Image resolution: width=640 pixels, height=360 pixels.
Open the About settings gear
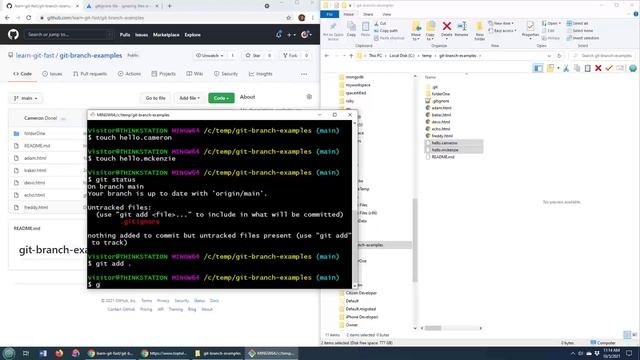coord(309,97)
